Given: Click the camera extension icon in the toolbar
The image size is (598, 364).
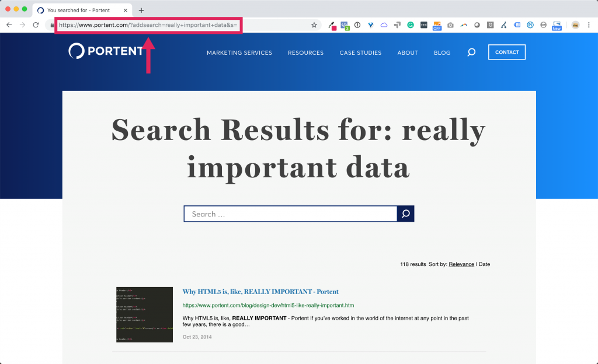Looking at the screenshot, I should [450, 26].
